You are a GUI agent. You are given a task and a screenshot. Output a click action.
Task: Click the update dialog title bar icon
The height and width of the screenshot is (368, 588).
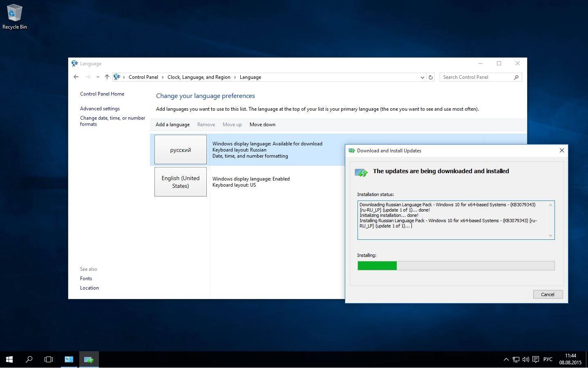351,150
